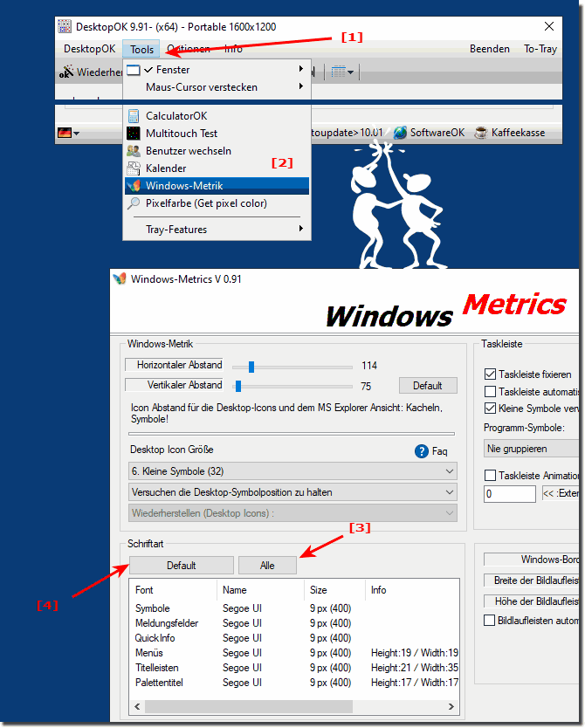Select the Menüs font row
The width and height of the screenshot is (585, 728).
point(295,653)
